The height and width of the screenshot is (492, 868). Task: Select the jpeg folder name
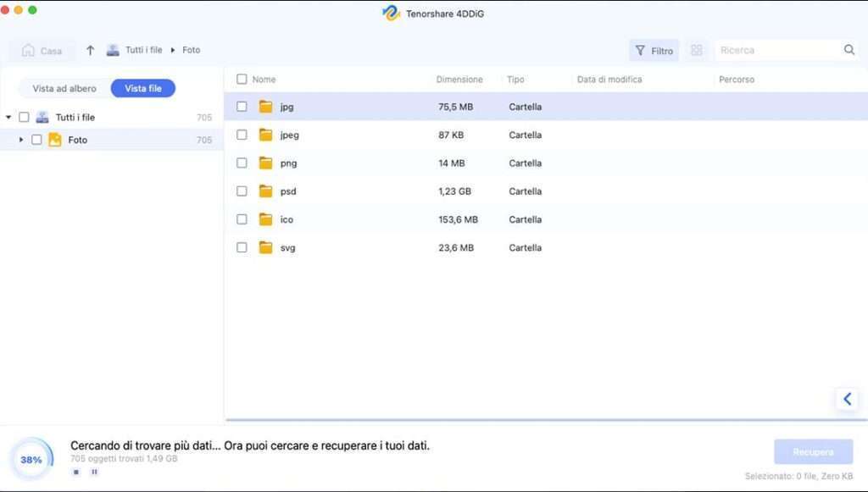point(290,135)
